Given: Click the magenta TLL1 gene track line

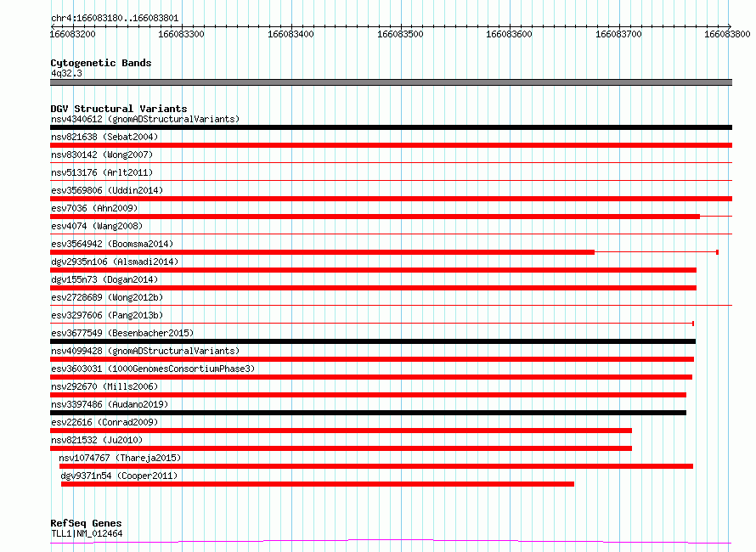Looking at the screenshot, I should point(391,542).
